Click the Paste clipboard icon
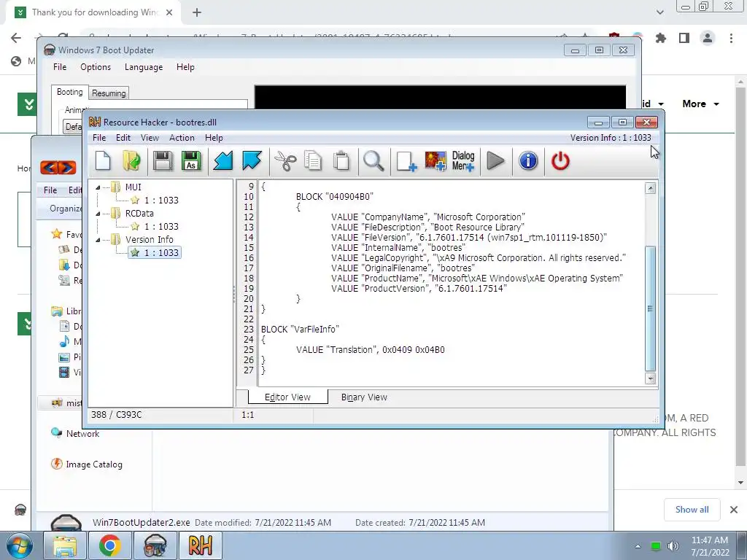The image size is (747, 560). tap(341, 161)
